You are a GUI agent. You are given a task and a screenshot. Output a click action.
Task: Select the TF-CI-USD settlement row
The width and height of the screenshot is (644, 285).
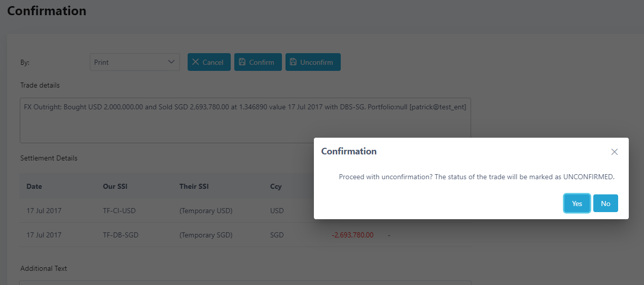coord(245,211)
